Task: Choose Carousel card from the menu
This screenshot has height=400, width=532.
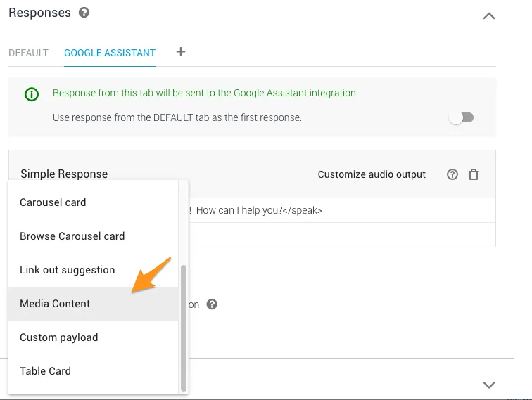Action: [53, 202]
